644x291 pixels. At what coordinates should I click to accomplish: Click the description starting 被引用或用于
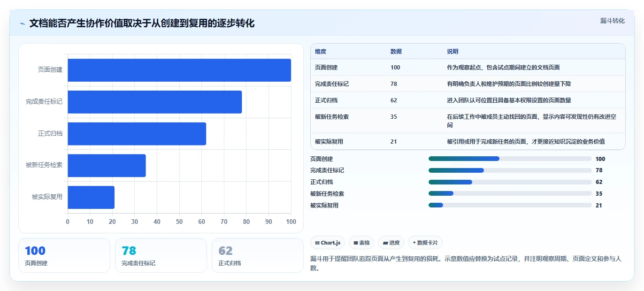tap(526, 142)
